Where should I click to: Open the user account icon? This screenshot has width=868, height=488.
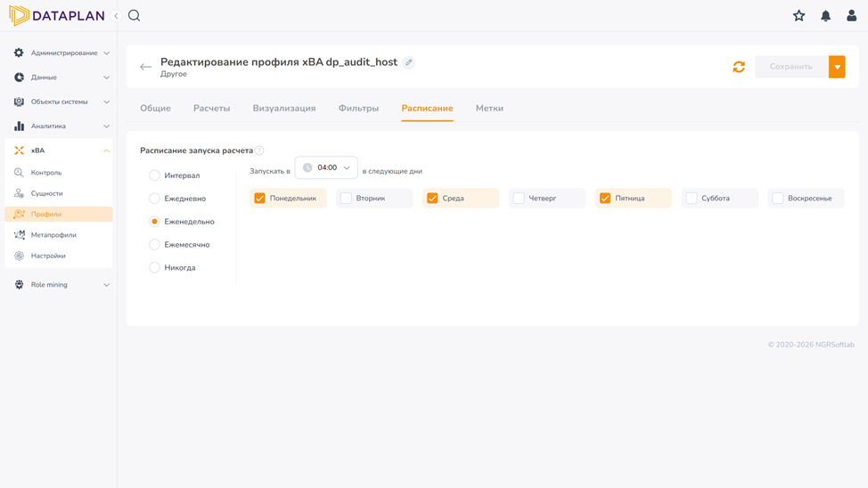[851, 15]
